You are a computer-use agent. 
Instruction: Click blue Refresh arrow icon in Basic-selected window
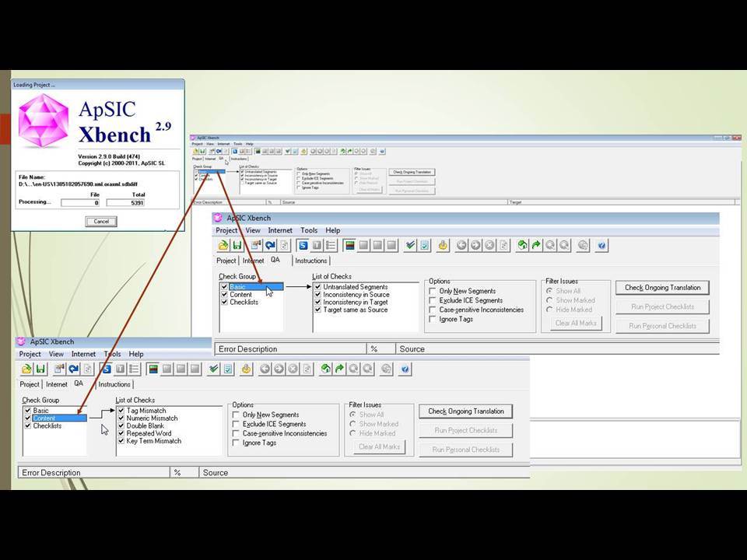click(x=270, y=245)
